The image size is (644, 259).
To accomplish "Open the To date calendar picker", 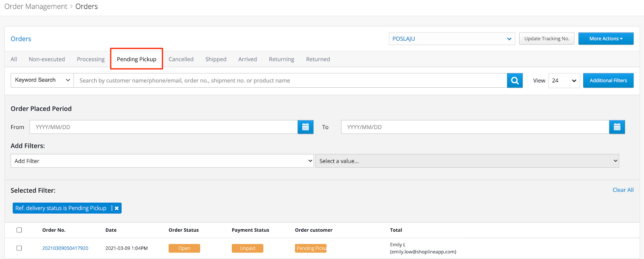I will point(617,127).
